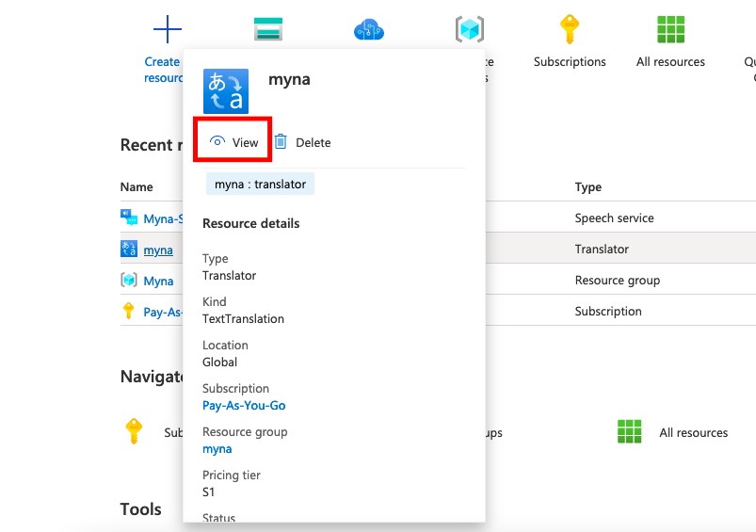Open the Storage accounts service icon

[x=268, y=29]
